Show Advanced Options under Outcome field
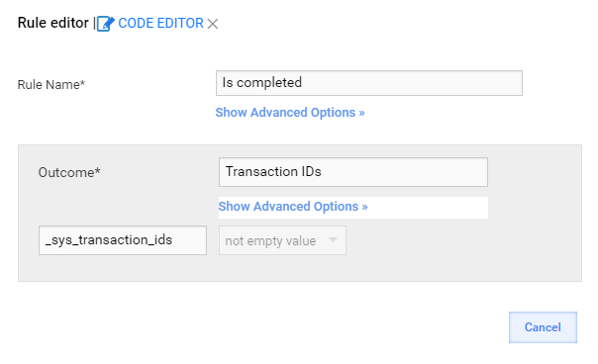Viewport: 598px width, 364px height. (x=293, y=206)
